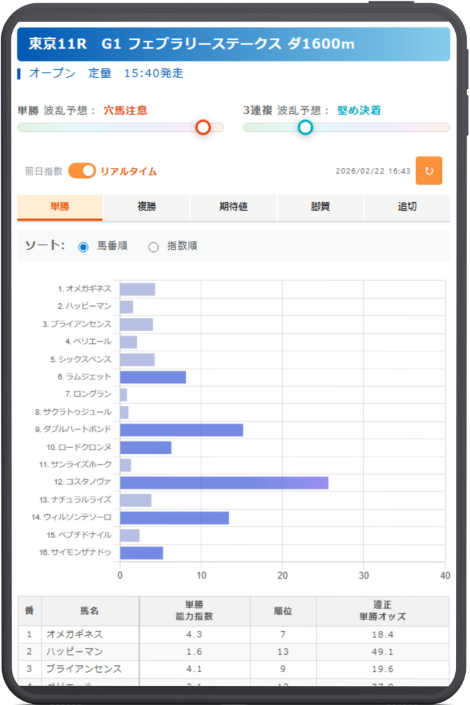Click the 8. サクラトゥジュール chart label
The width and height of the screenshot is (470, 705).
(x=73, y=412)
